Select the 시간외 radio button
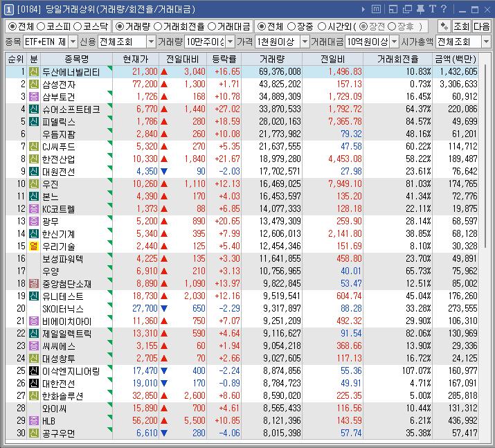This screenshot has width=495, height=448. click(x=322, y=26)
